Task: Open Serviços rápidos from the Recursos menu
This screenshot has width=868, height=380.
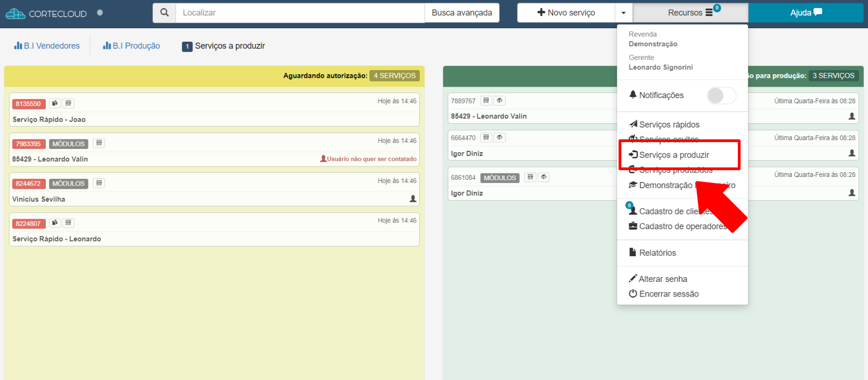Action: (664, 125)
